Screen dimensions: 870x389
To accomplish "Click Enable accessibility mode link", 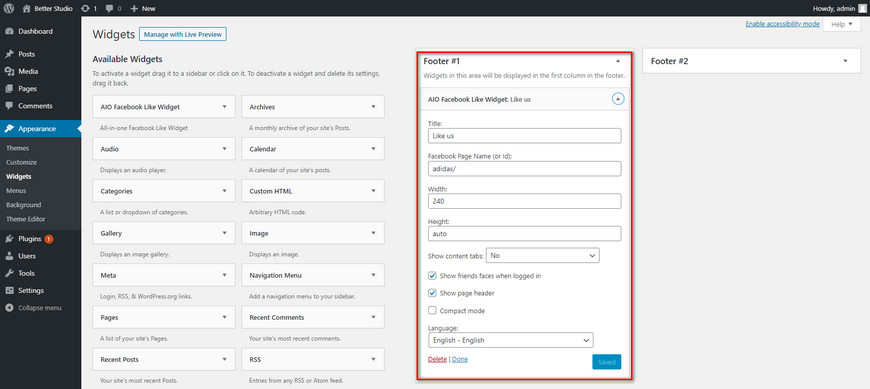I will (x=782, y=24).
